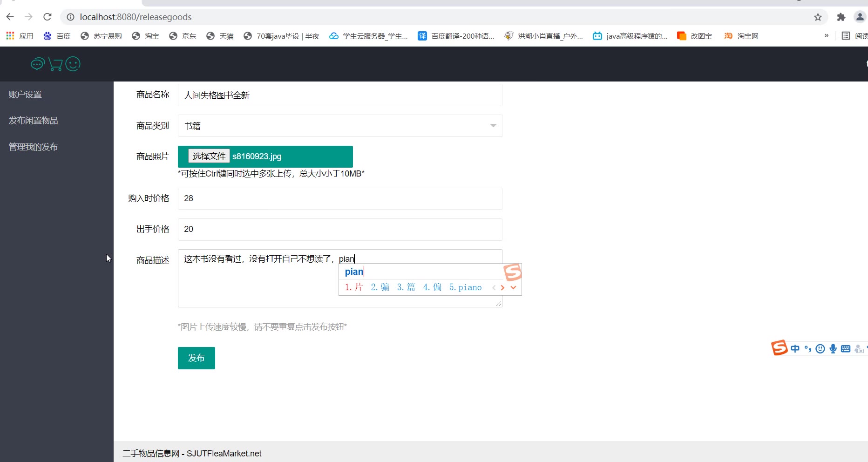
Task: View site information icon in address bar
Action: pos(70,17)
